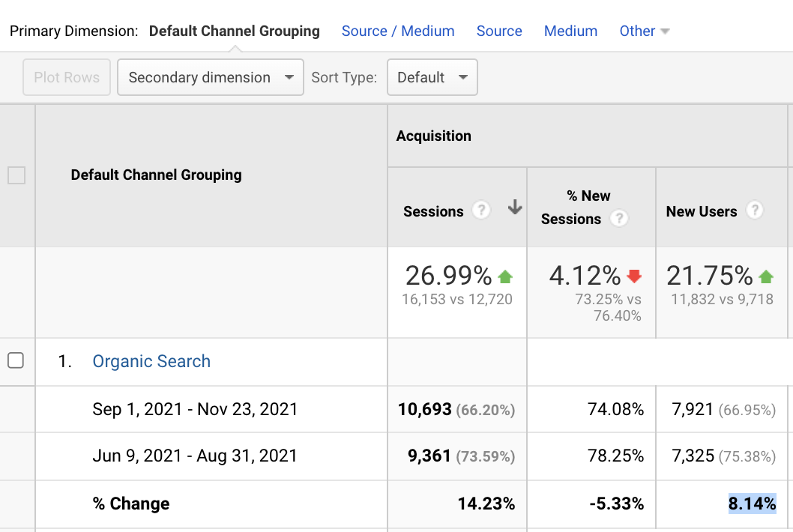
Task: Click the green up arrow next to 26.99%
Action: (x=506, y=276)
